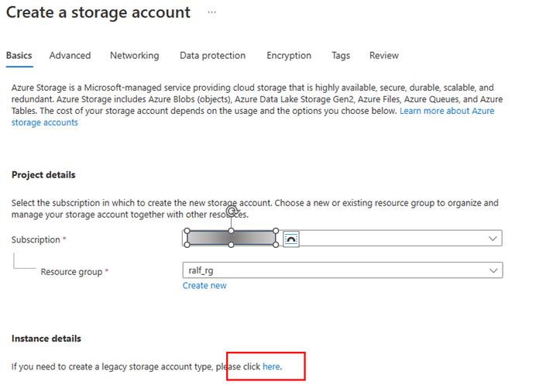
Task: Click the Create new resource group link
Action: coord(204,286)
